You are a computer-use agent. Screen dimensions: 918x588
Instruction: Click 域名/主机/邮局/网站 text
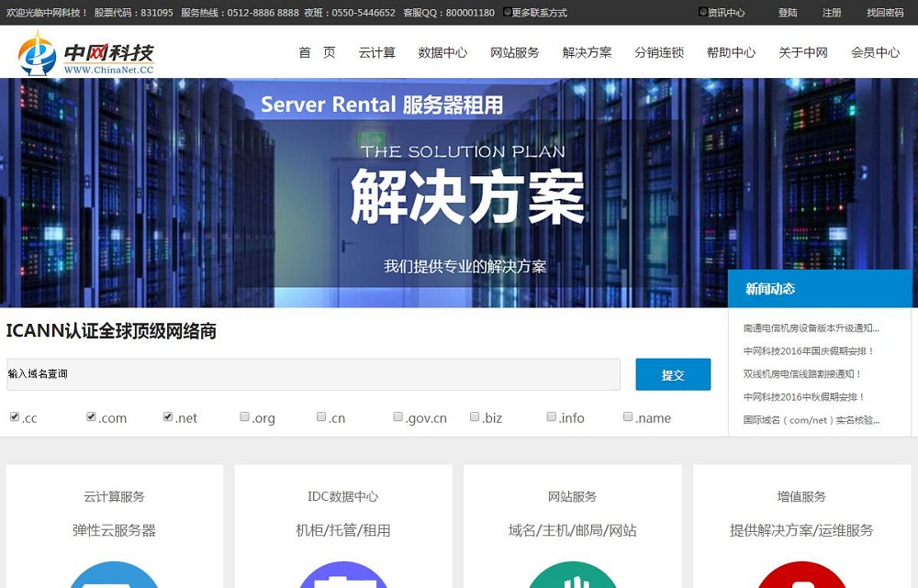[573, 530]
